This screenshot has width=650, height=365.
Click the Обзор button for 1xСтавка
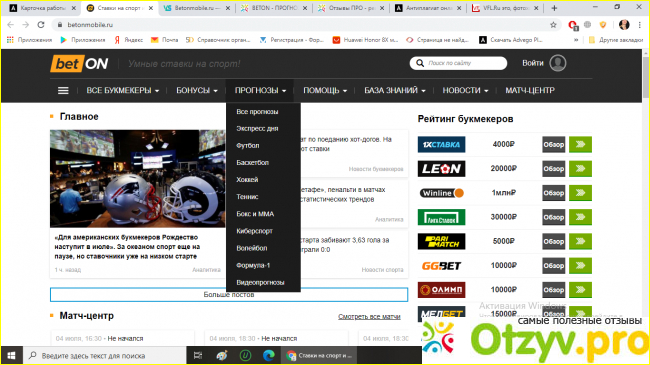click(x=554, y=144)
